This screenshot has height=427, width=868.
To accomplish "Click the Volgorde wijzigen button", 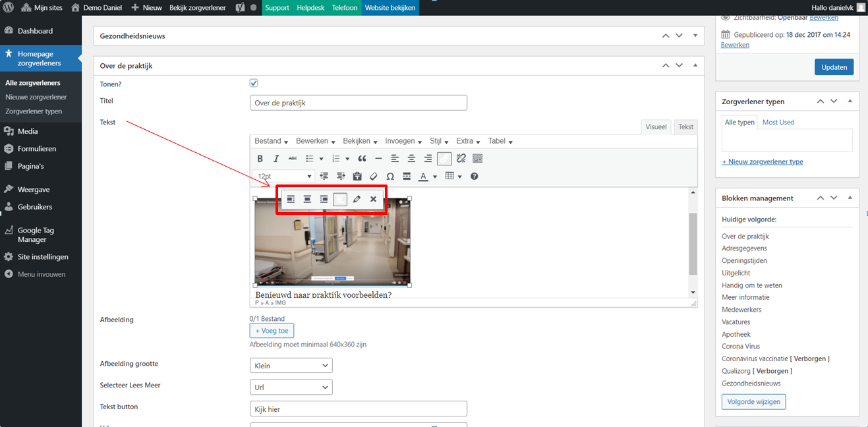I will pyautogui.click(x=753, y=401).
